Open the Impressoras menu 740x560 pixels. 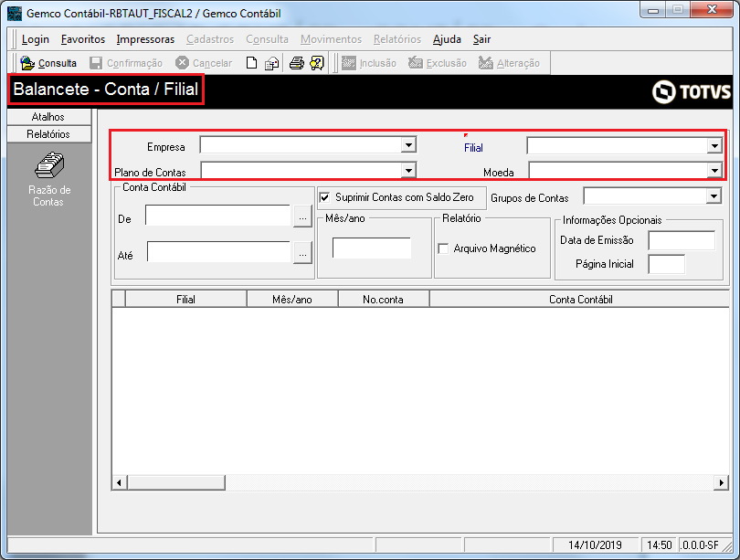(x=145, y=39)
